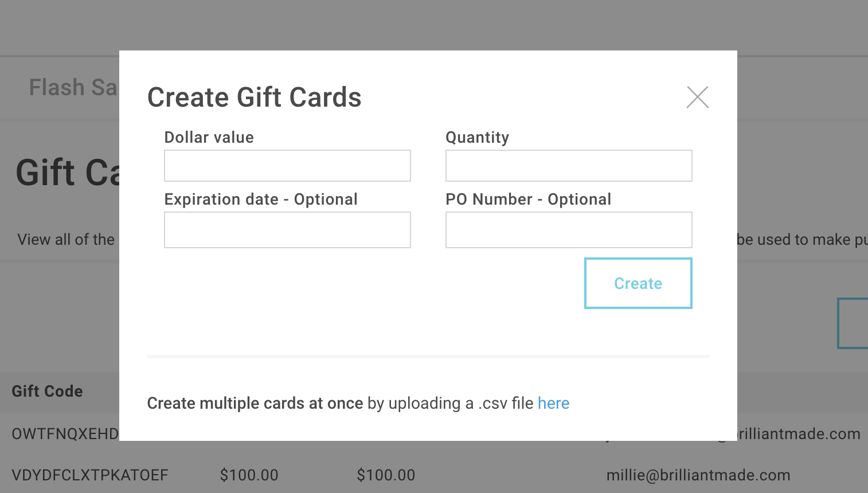868x493 pixels.
Task: Click the 'Create Gift Cards' dialog heading
Action: coord(255,97)
